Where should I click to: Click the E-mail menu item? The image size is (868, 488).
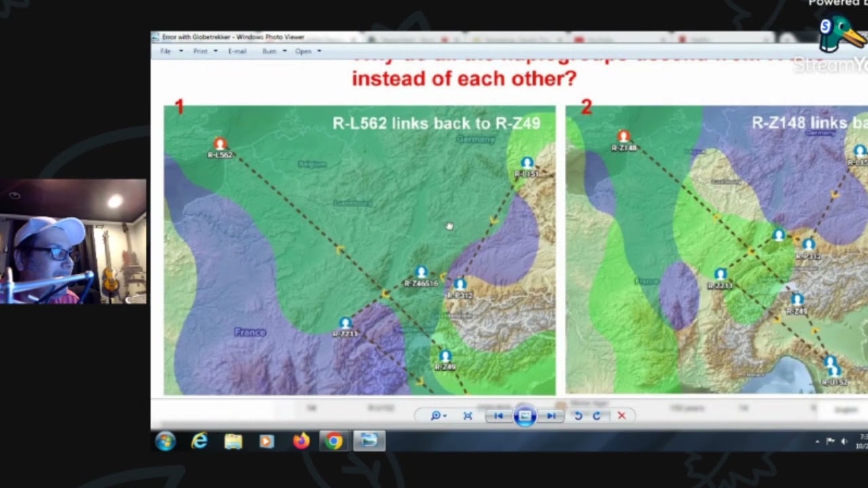coord(237,52)
